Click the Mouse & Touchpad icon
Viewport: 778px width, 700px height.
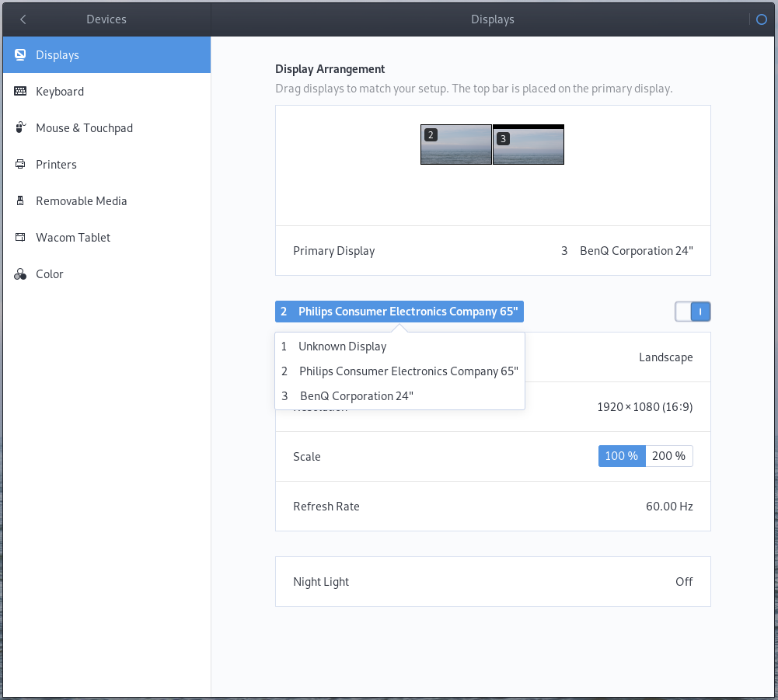[21, 128]
